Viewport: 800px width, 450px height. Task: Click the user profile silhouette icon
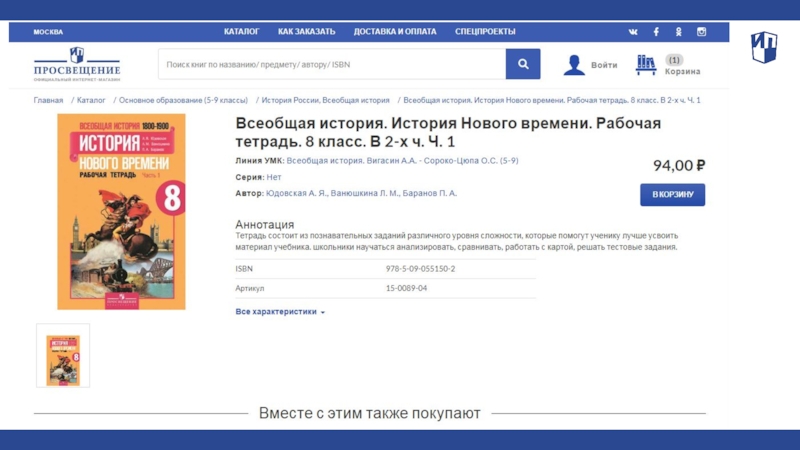point(574,65)
